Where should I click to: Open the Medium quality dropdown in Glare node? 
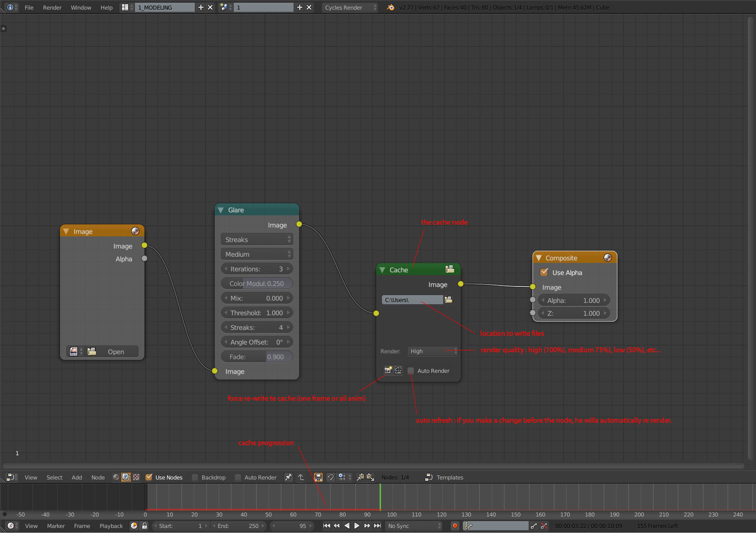(x=257, y=254)
